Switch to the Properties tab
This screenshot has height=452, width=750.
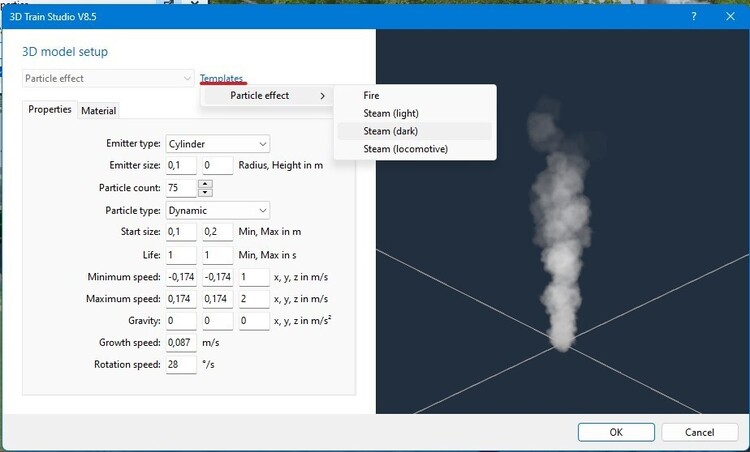(x=50, y=110)
